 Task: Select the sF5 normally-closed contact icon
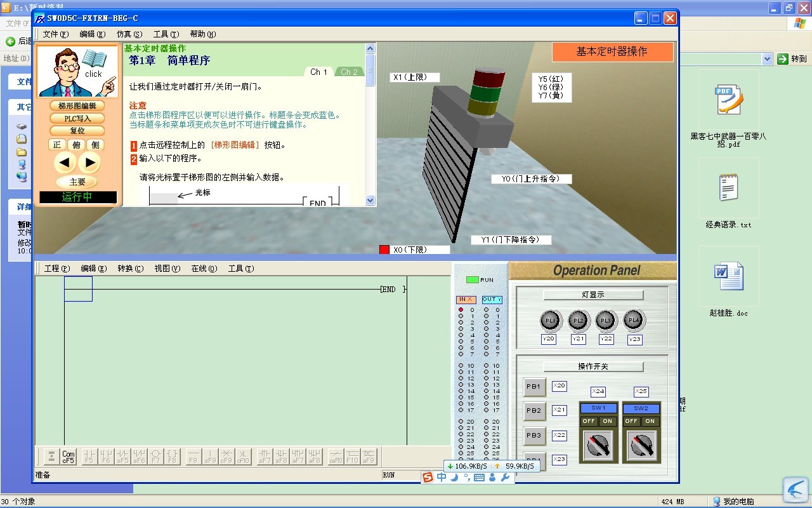[x=122, y=457]
